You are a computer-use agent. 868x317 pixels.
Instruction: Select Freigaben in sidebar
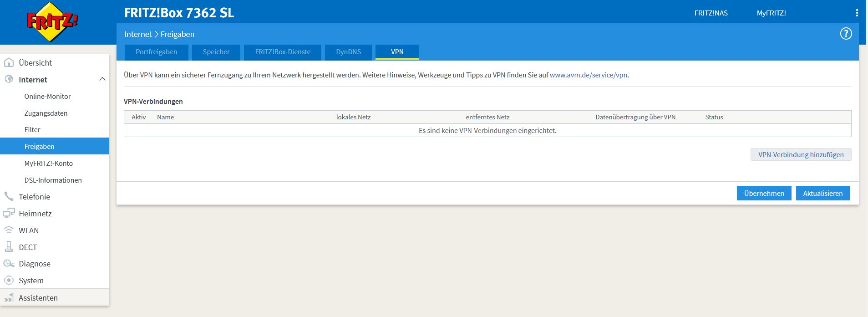[55, 146]
